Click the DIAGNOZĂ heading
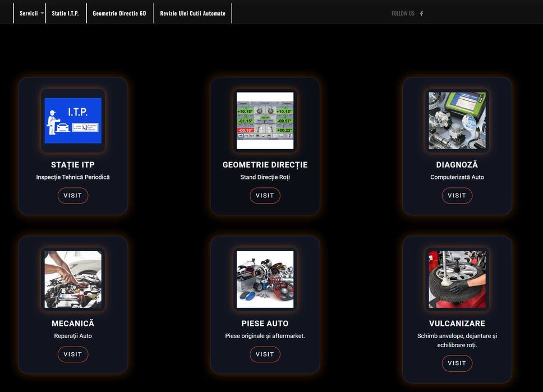Viewport: 543px width, 392px height. click(x=457, y=165)
